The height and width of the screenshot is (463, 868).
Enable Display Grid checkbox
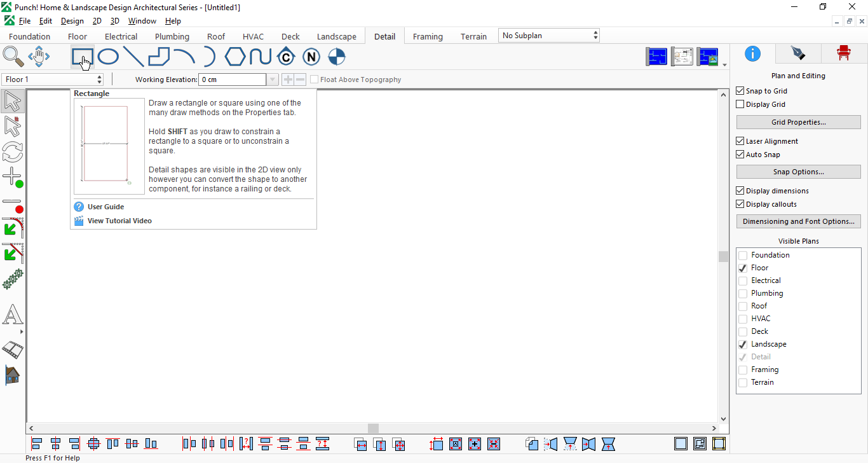pyautogui.click(x=740, y=104)
